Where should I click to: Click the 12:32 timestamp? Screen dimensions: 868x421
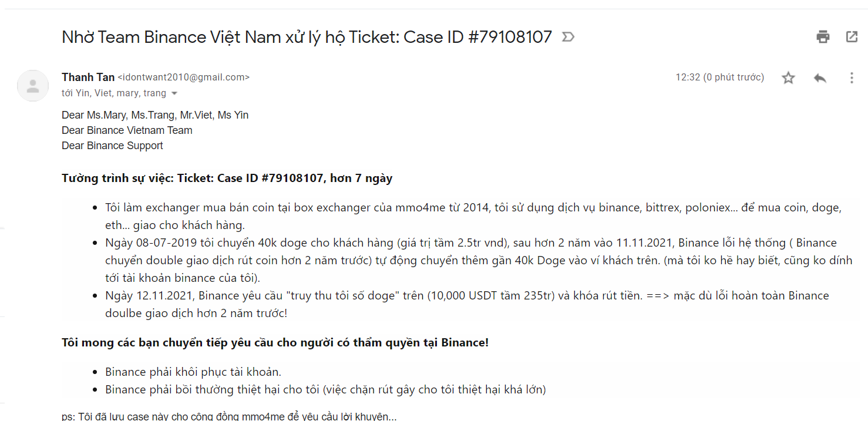pos(719,78)
